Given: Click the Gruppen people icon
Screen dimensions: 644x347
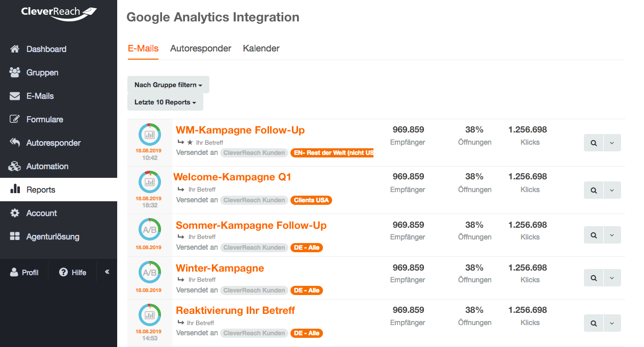Looking at the screenshot, I should [x=15, y=72].
